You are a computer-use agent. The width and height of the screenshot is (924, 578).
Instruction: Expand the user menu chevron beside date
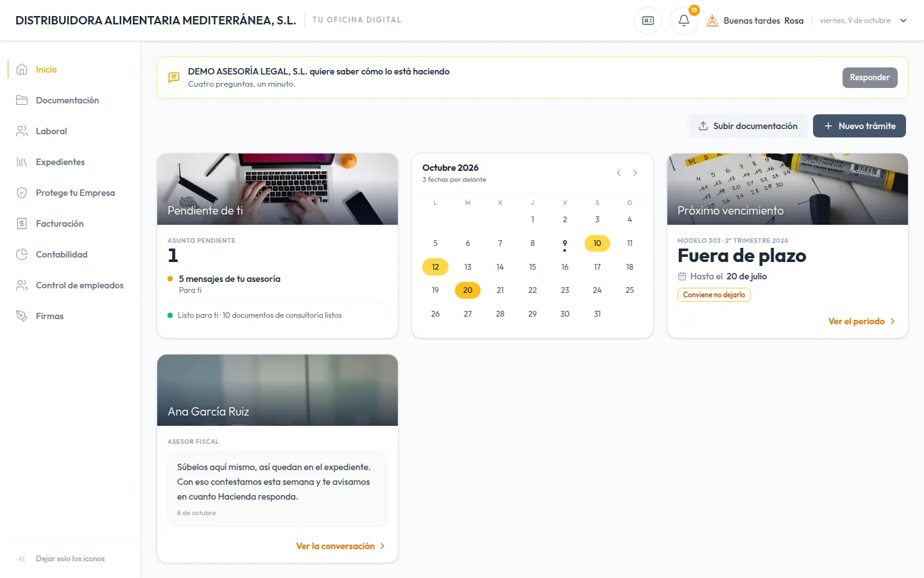click(x=903, y=21)
